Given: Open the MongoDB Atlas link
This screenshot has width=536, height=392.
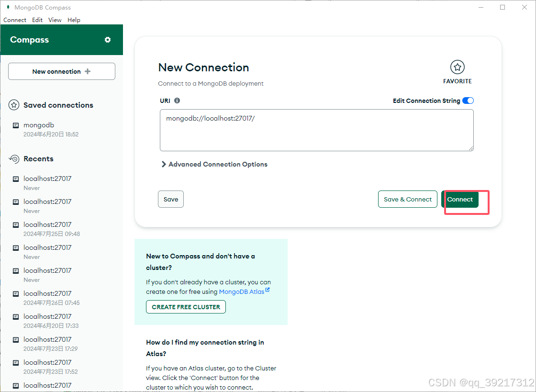Looking at the screenshot, I should click(242, 291).
